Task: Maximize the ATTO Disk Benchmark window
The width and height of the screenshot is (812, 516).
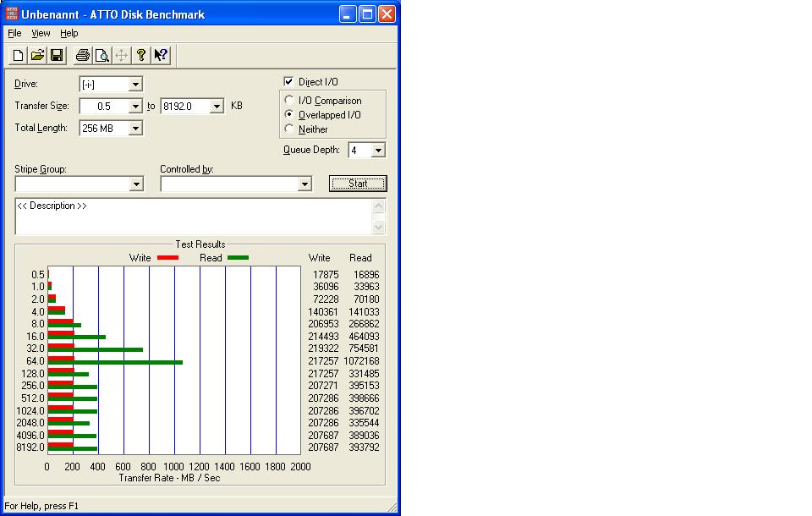Action: click(x=367, y=14)
